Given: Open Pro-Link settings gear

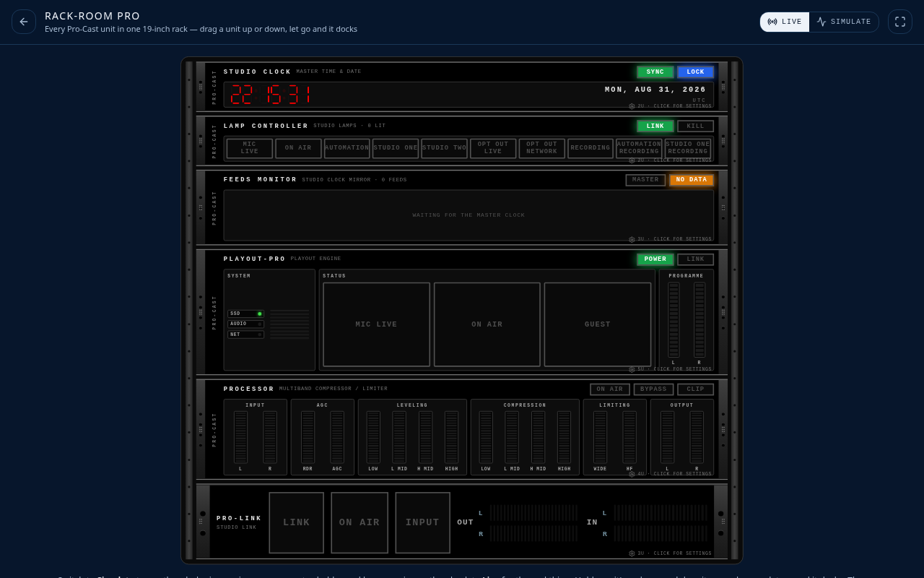Looking at the screenshot, I should coord(632,553).
